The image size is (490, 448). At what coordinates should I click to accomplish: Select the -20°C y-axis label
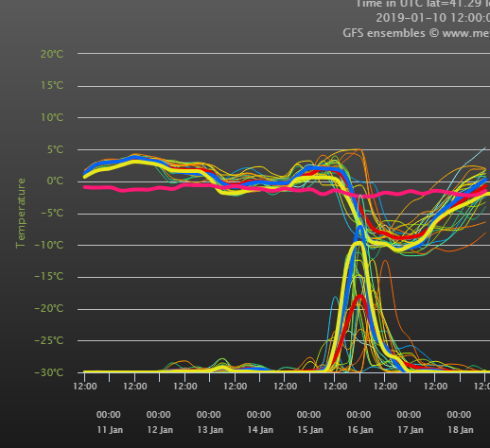(49, 308)
